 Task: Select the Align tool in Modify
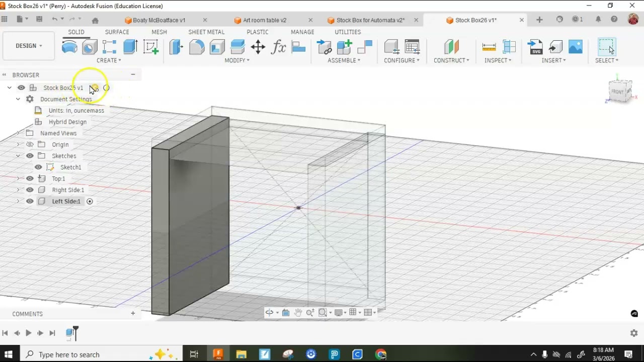[x=298, y=47]
